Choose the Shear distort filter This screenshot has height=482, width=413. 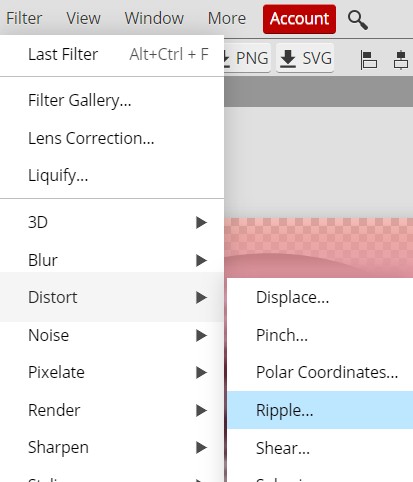tap(320, 448)
